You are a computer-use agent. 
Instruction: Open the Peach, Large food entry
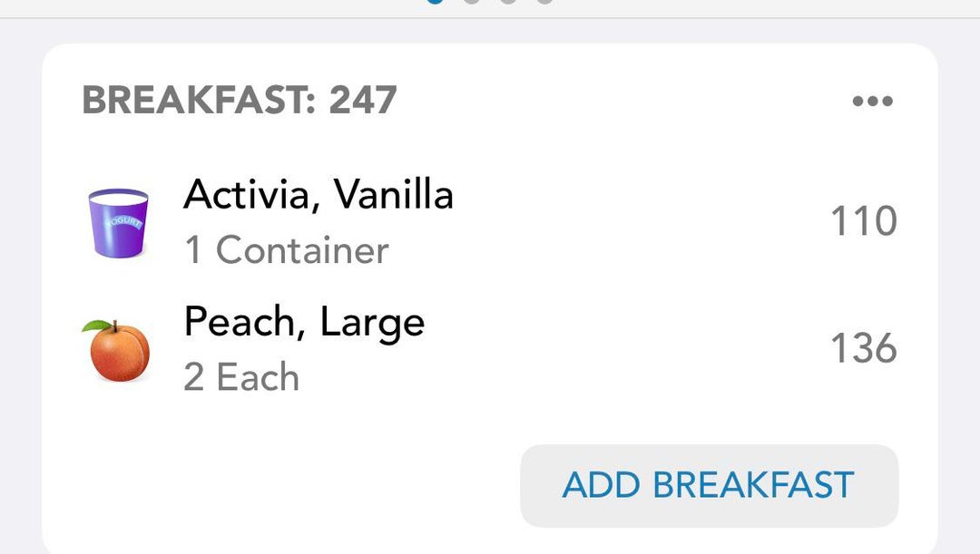pyautogui.click(x=304, y=322)
